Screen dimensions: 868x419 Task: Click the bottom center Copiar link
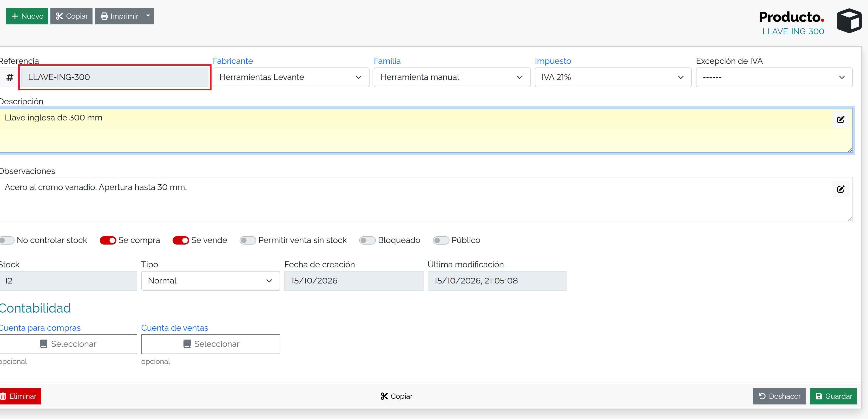[x=396, y=396]
